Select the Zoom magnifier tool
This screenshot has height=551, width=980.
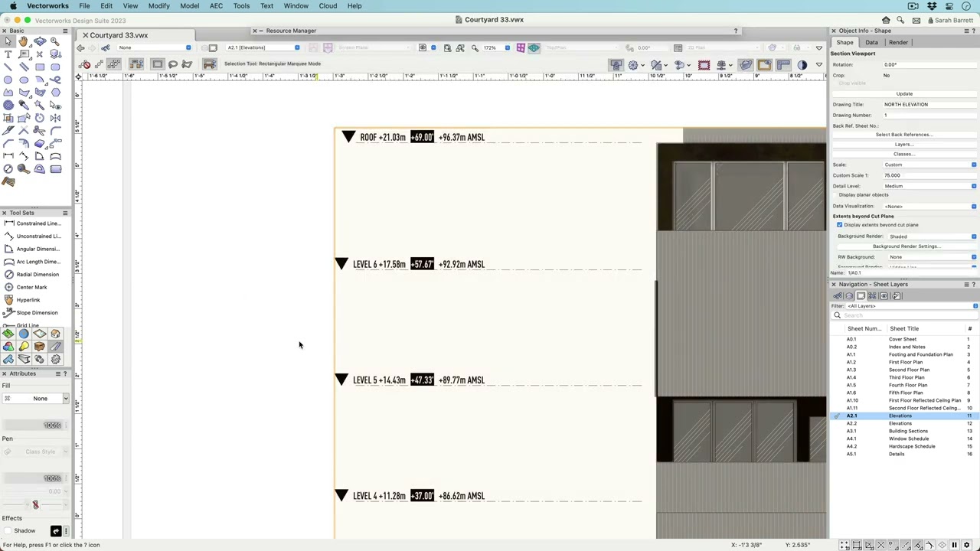(55, 41)
